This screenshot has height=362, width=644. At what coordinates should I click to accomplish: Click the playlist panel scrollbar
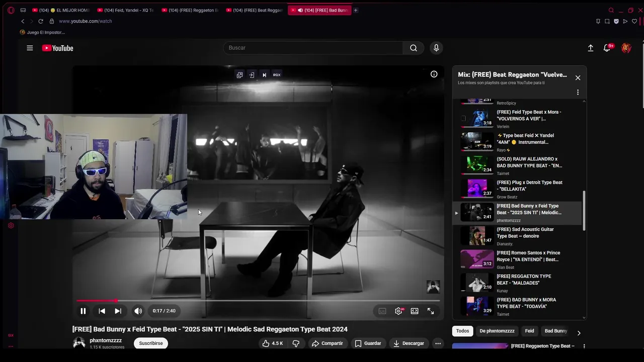[584, 210]
